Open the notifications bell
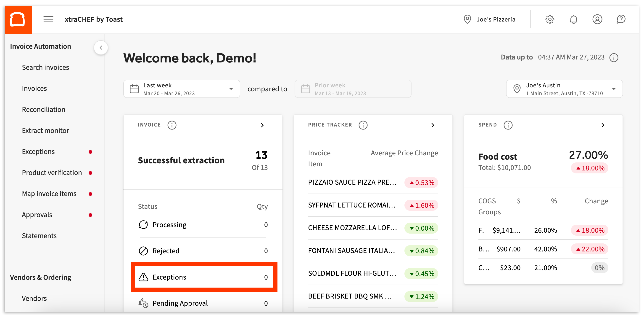 tap(574, 19)
